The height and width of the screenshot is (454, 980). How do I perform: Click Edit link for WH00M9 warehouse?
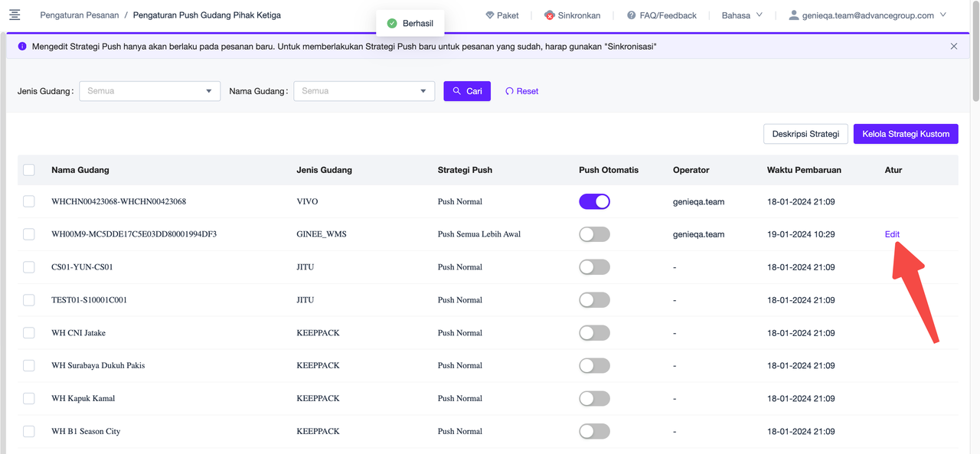pyautogui.click(x=892, y=234)
